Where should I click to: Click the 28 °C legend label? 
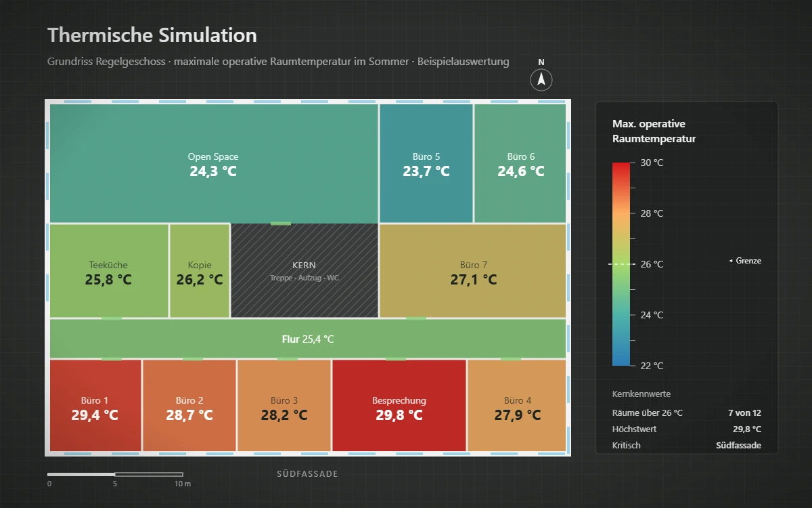coord(652,213)
